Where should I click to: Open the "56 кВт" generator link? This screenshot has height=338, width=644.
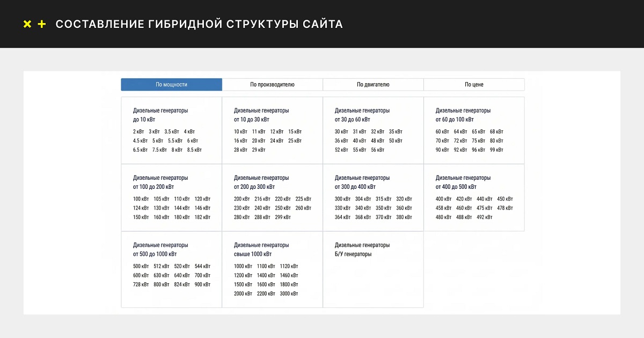coord(377,150)
